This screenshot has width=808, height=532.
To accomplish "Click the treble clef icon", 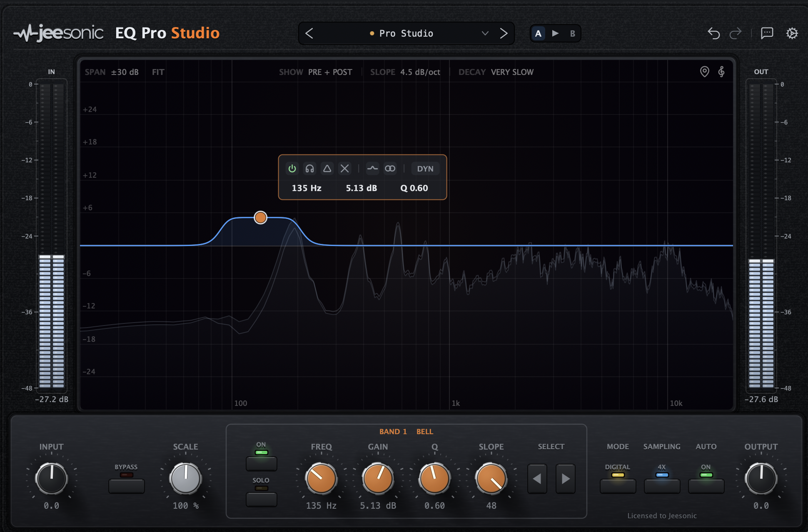I will (x=721, y=72).
